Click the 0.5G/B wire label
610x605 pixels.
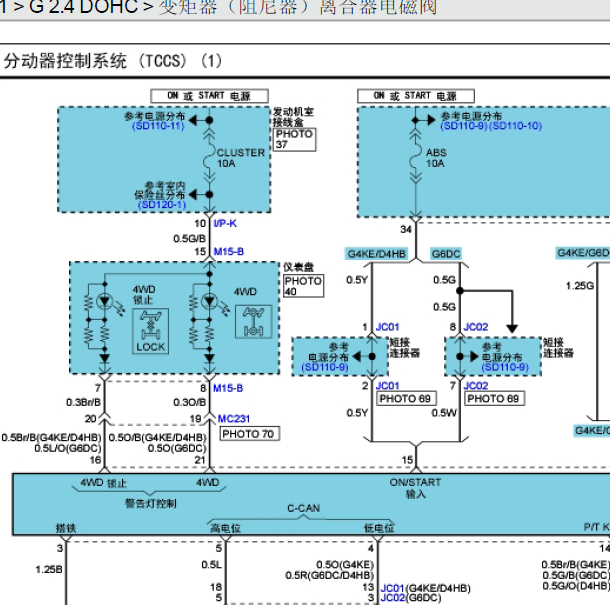(189, 238)
